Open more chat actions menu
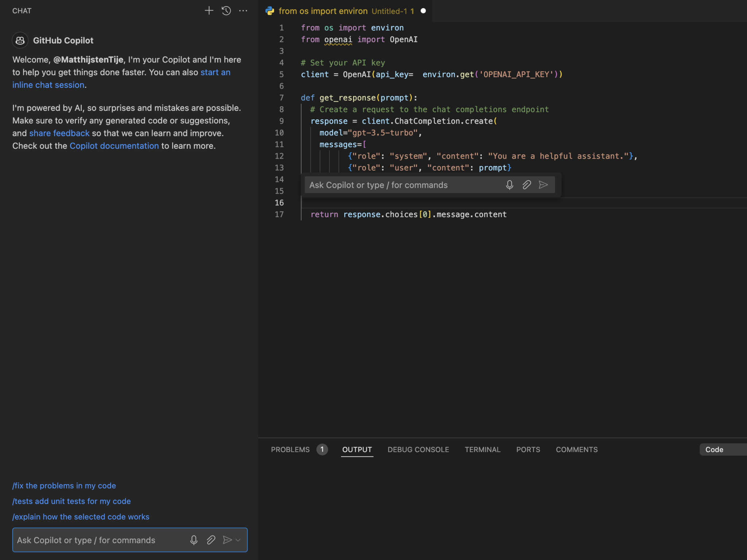The height and width of the screenshot is (560, 747). [243, 11]
